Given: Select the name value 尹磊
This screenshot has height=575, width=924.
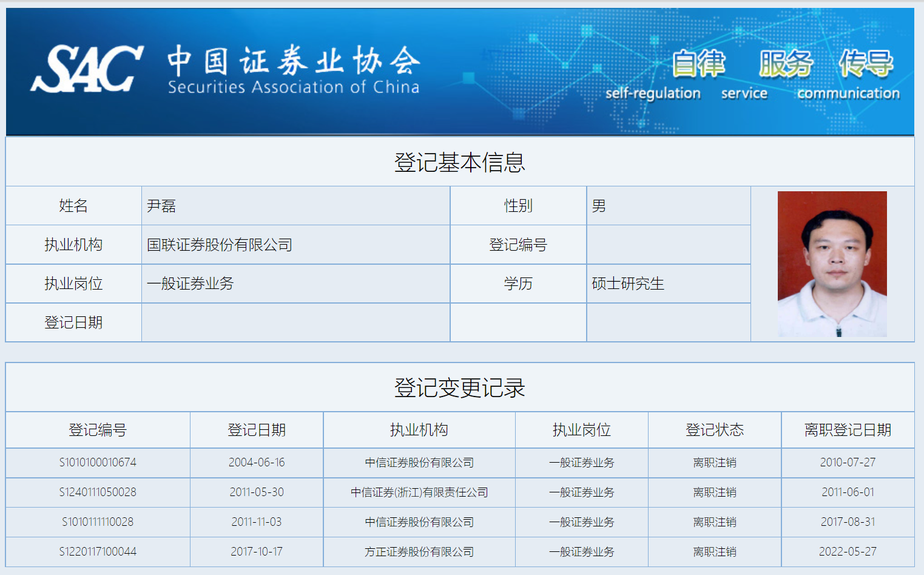Looking at the screenshot, I should click(161, 206).
